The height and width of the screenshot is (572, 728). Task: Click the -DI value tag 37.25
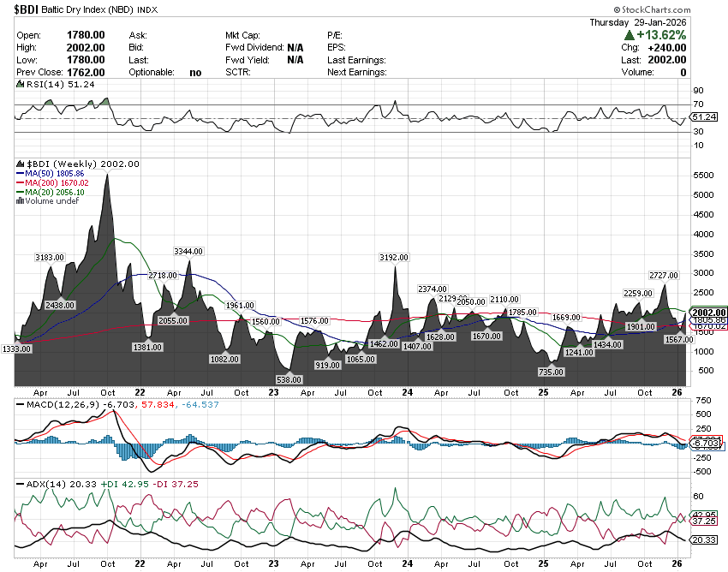[703, 521]
